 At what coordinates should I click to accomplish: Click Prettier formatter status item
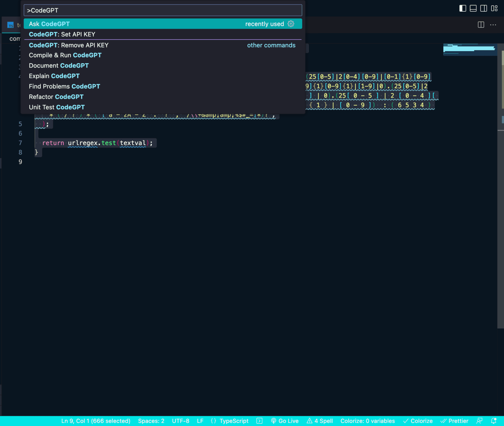tap(454, 421)
